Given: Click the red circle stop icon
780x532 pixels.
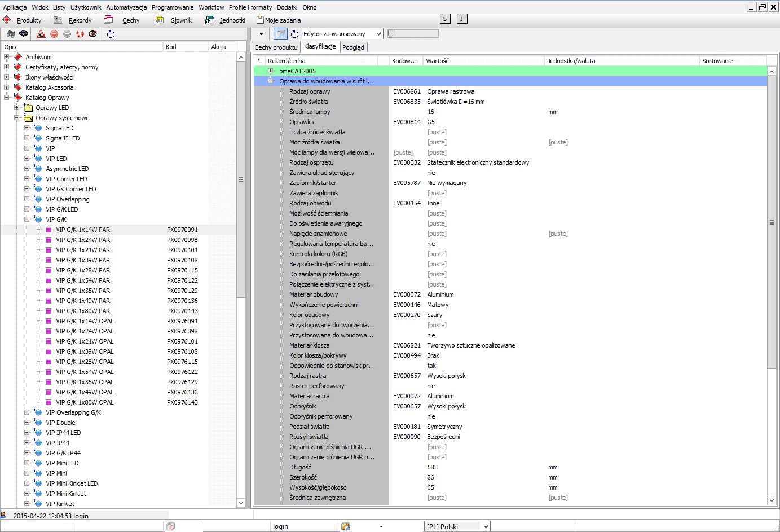Looking at the screenshot, I should [x=54, y=34].
